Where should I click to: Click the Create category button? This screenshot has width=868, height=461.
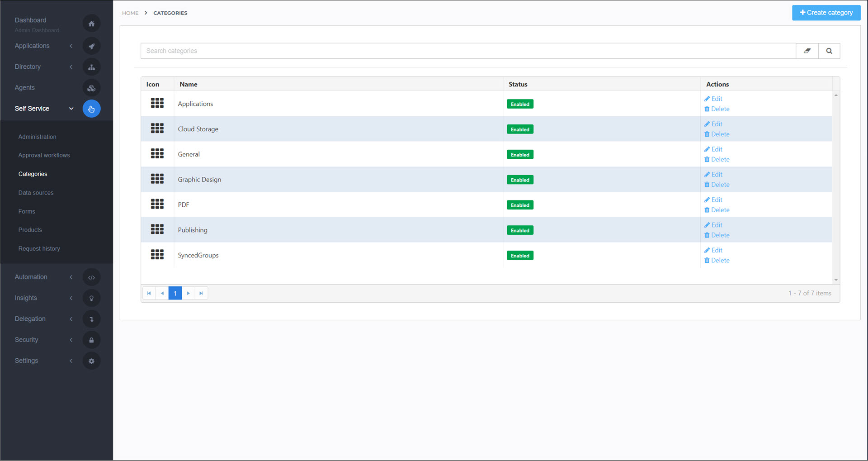(826, 13)
